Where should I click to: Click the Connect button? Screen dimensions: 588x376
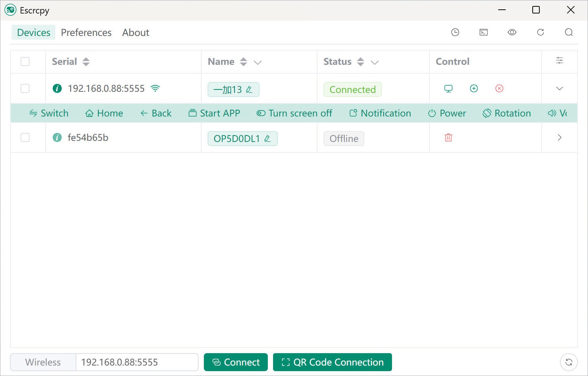tap(236, 362)
